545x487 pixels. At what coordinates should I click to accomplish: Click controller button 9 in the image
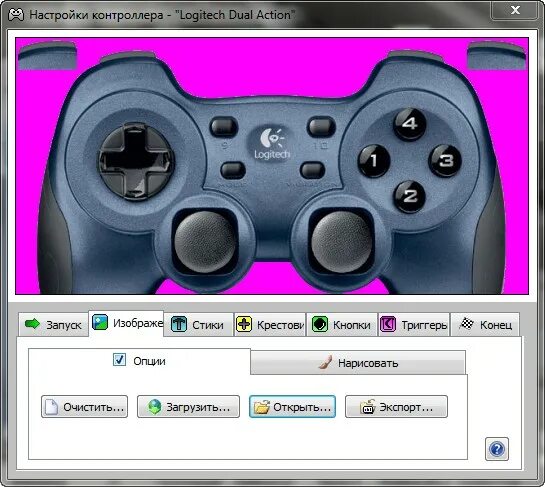(x=224, y=126)
